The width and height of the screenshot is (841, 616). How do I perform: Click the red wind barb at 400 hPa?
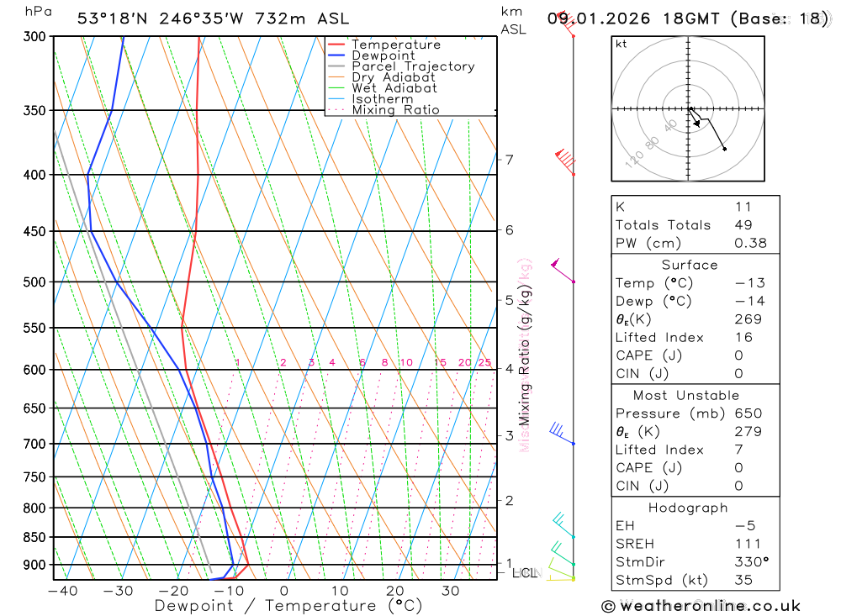(x=565, y=162)
